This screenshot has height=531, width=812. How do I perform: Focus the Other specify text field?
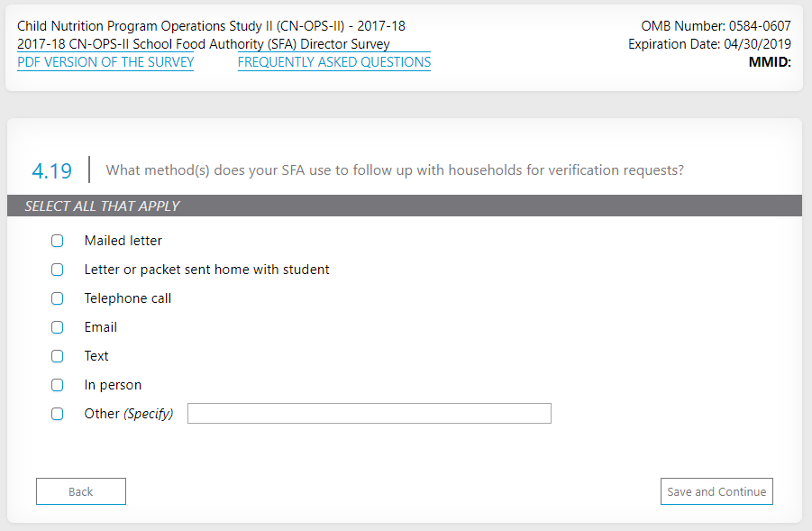(369, 414)
